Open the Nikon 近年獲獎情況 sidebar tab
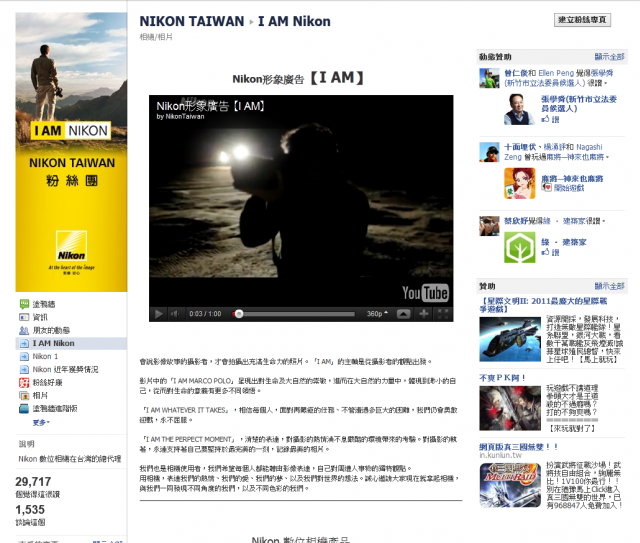Image resolution: width=640 pixels, height=543 pixels. [65, 369]
